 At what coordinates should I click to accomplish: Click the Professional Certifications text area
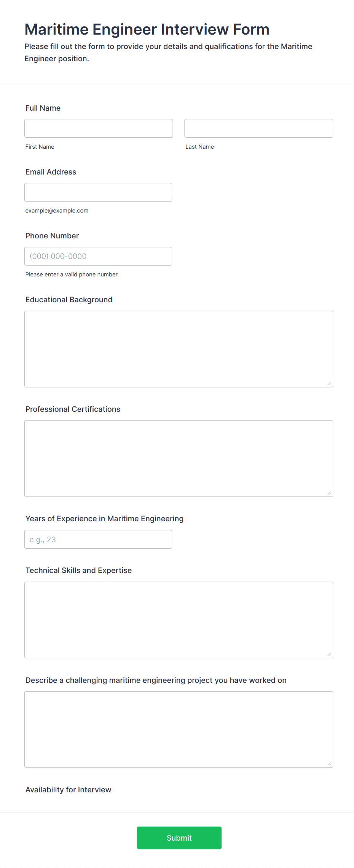179,459
